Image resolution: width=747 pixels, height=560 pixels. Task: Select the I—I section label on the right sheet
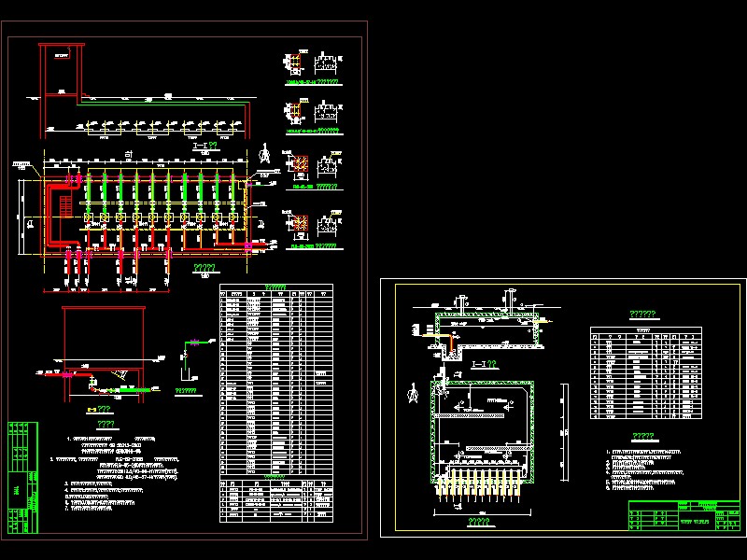coord(484,364)
